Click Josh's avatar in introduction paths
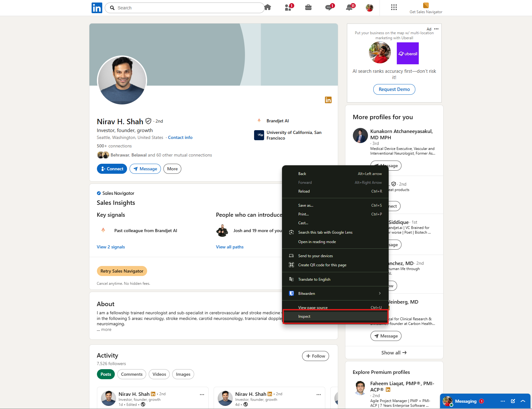 point(222,231)
